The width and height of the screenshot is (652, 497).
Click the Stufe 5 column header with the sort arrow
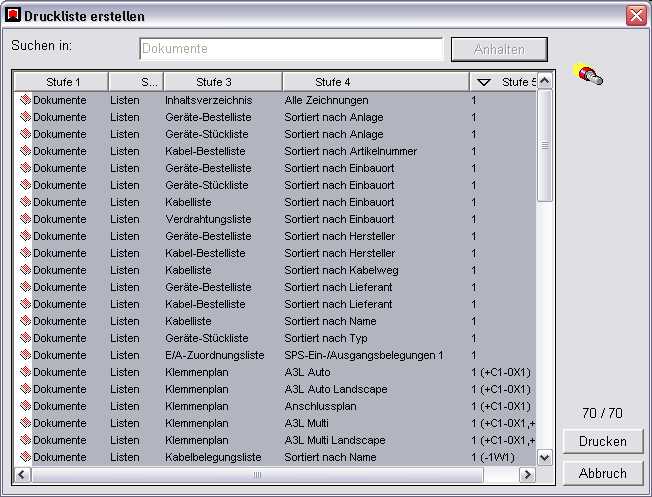click(x=503, y=82)
